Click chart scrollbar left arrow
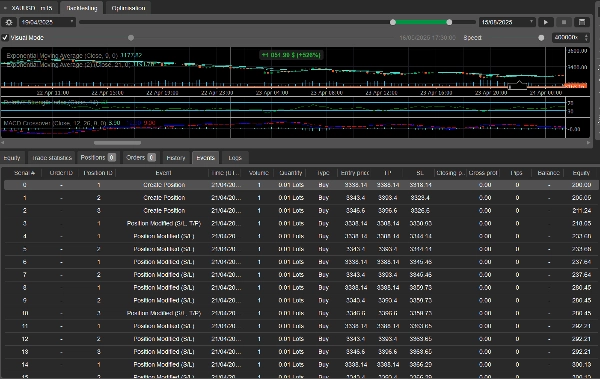 click(3, 143)
